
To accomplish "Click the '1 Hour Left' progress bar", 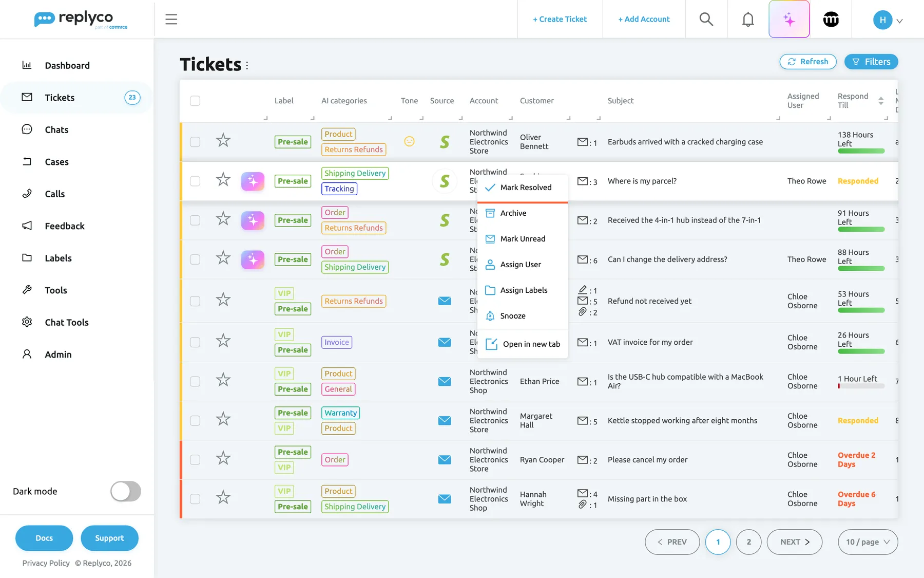I will tap(861, 386).
